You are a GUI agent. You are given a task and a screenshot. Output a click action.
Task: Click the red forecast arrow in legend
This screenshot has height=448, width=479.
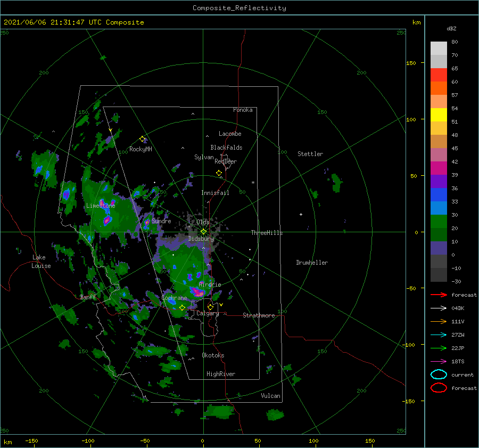click(439, 295)
